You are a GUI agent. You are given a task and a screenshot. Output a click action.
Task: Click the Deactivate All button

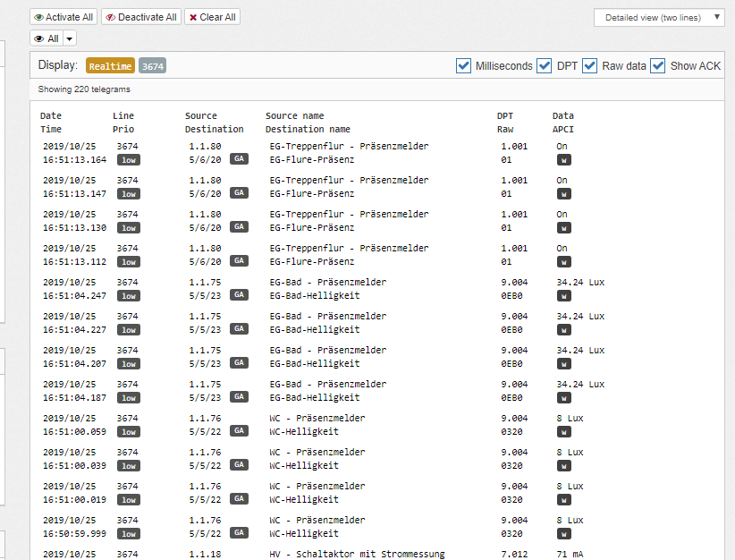click(x=141, y=17)
